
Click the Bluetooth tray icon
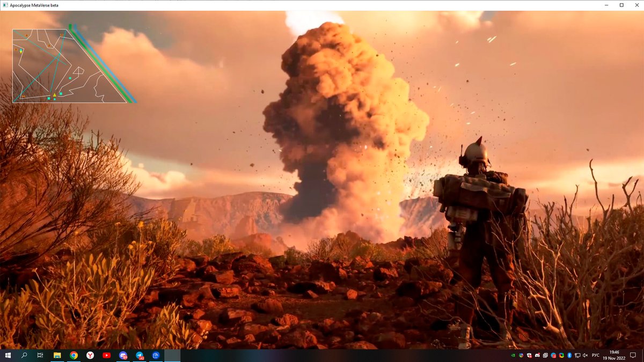tap(569, 355)
